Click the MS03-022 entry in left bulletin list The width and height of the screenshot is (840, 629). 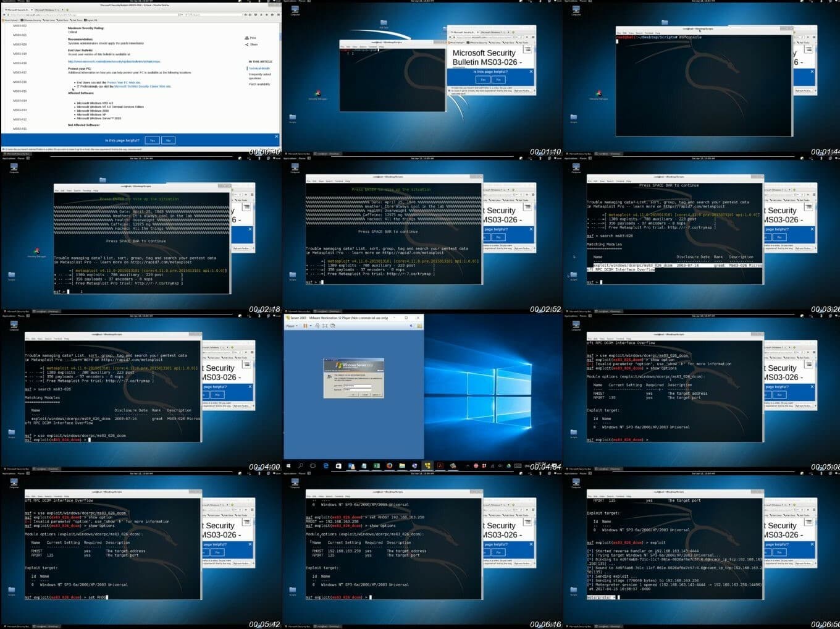coord(20,26)
